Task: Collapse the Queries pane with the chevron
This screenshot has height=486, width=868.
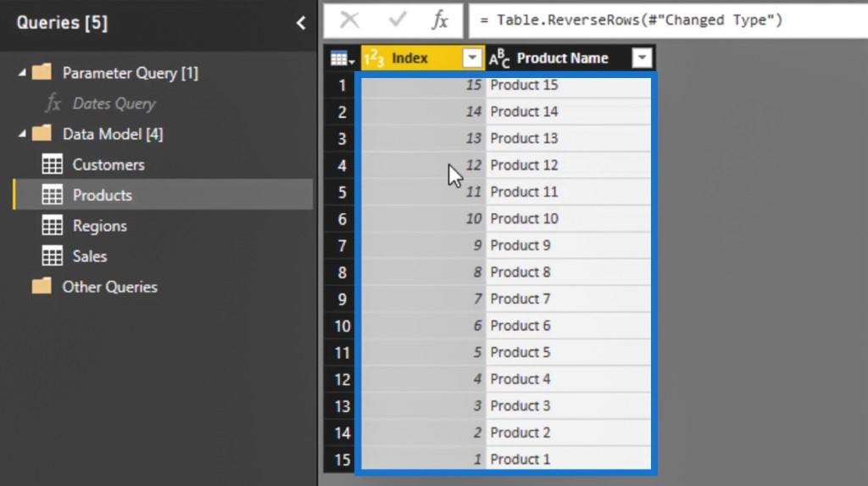Action: click(301, 23)
